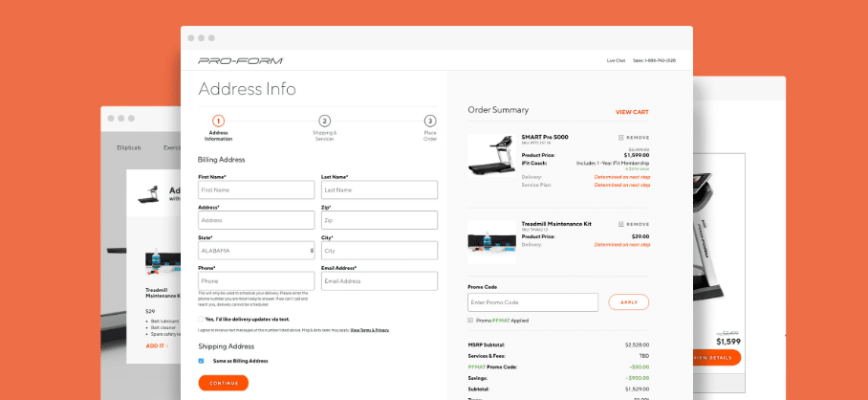The width and height of the screenshot is (868, 400).
Task: Open the State dropdown showing ALABAMA
Action: [x=256, y=251]
